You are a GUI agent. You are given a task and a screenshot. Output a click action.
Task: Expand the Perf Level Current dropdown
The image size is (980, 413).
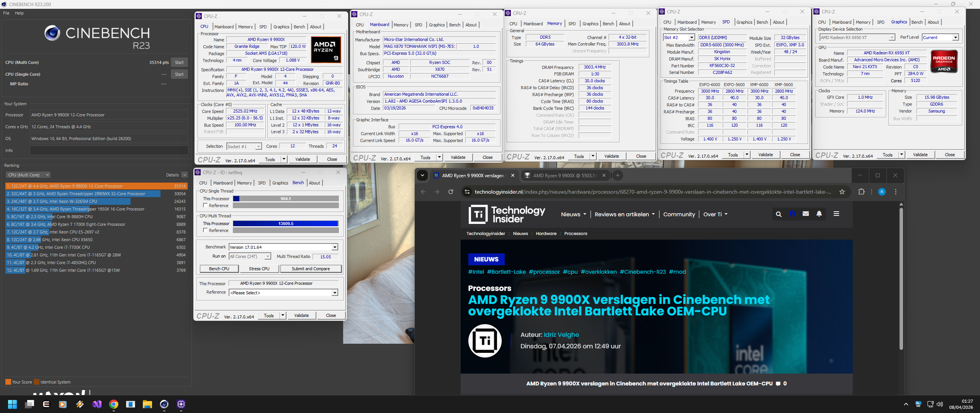pos(940,38)
